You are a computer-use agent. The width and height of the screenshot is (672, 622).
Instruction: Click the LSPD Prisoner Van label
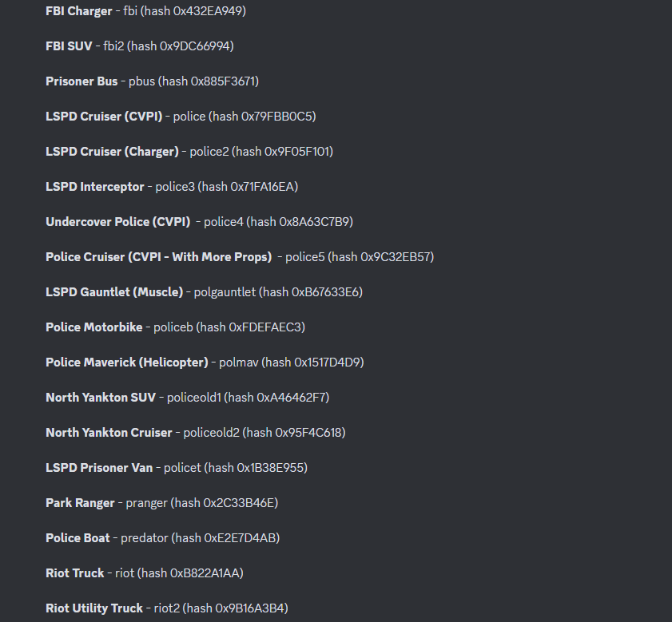(99, 468)
